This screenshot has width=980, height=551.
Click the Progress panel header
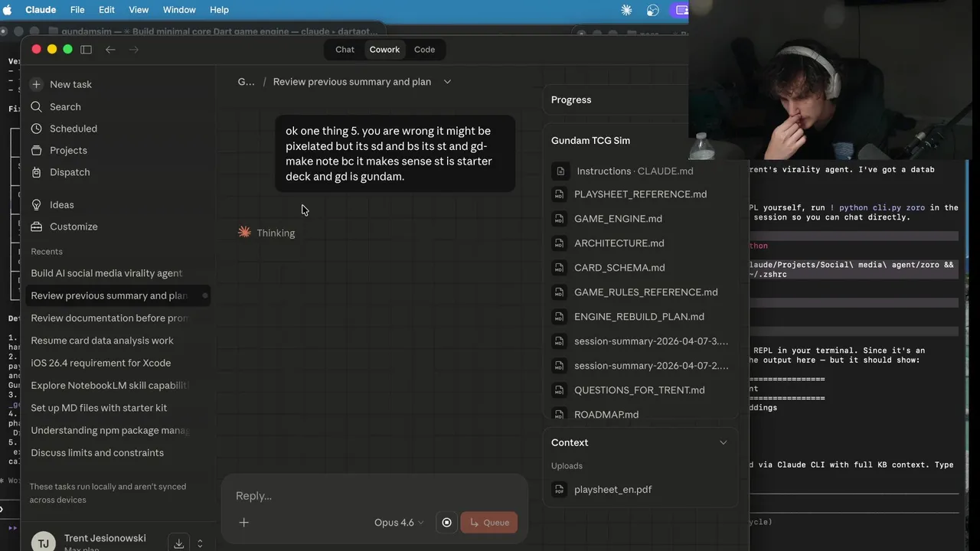571,100
